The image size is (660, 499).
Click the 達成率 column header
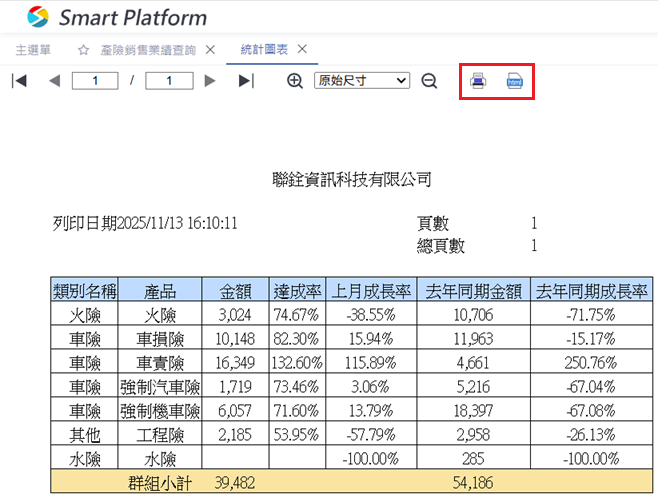point(297,291)
